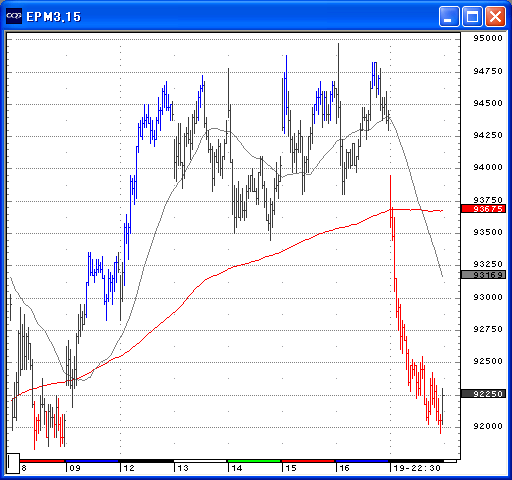Image resolution: width=512 pixels, height=480 pixels.
Task: Click the 92000 price axis label
Action: pyautogui.click(x=488, y=426)
